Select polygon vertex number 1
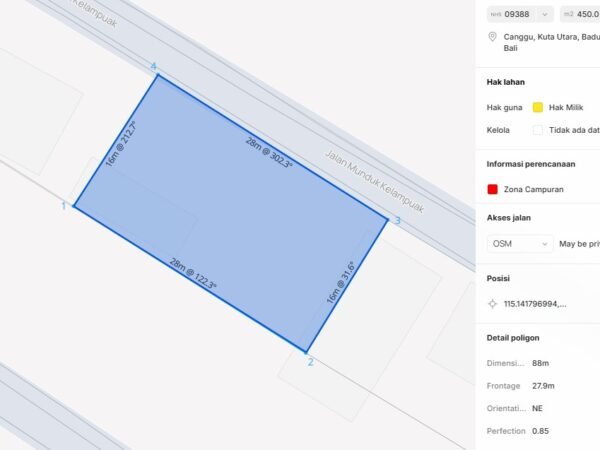The image size is (600, 450). [x=74, y=206]
